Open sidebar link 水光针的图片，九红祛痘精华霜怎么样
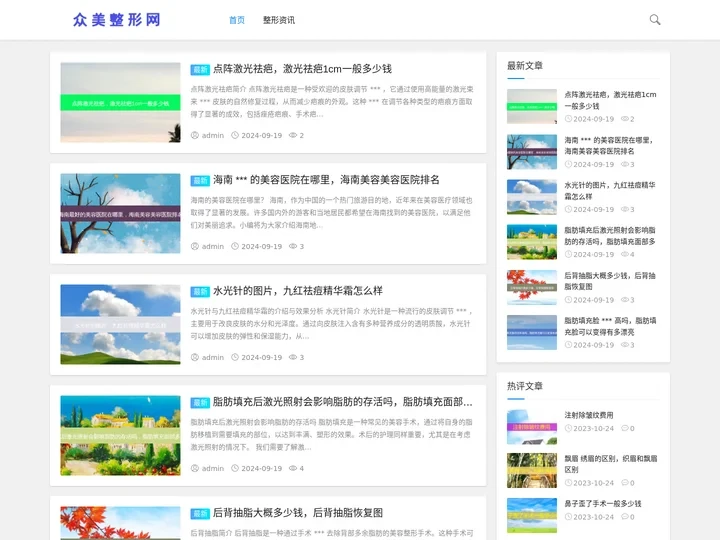720x540 pixels. click(x=610, y=191)
